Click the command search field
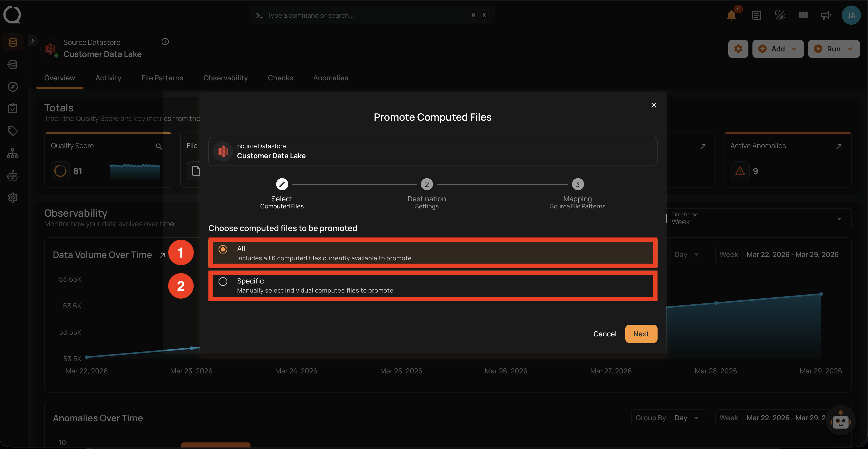The image size is (868, 449). click(x=373, y=15)
